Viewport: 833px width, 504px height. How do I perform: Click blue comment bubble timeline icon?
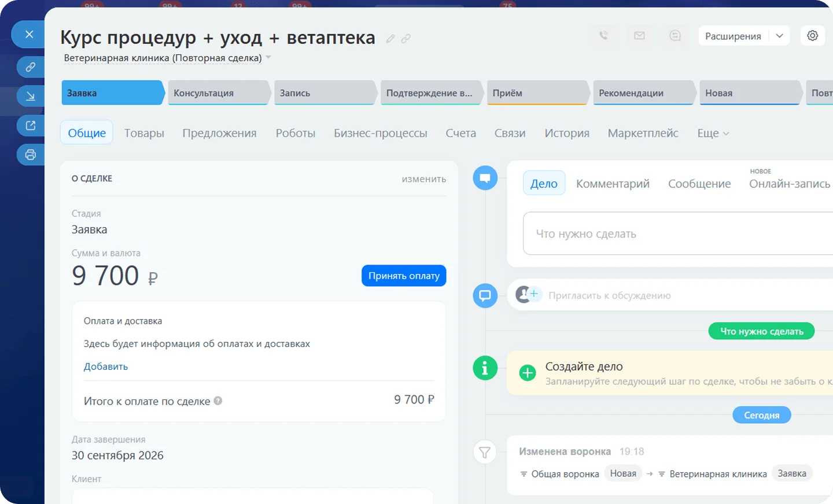485,295
